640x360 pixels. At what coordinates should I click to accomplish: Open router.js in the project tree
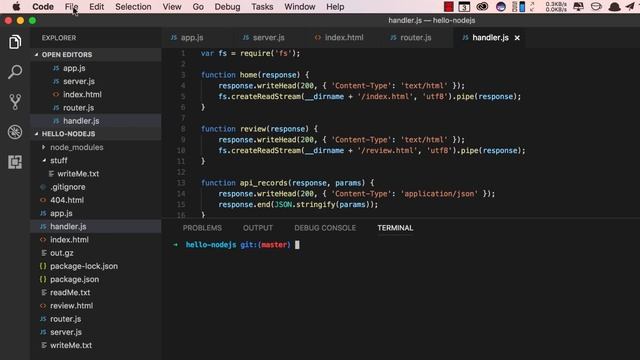pos(96,319)
